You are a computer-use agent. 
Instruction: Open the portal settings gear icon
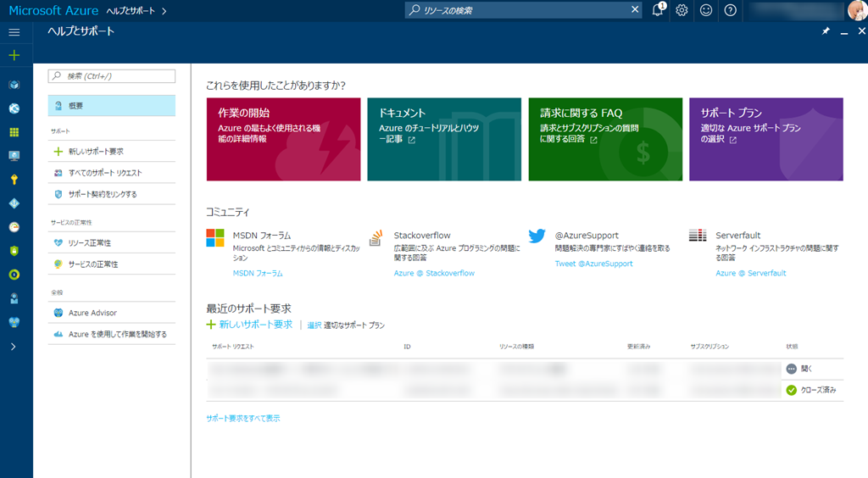682,10
